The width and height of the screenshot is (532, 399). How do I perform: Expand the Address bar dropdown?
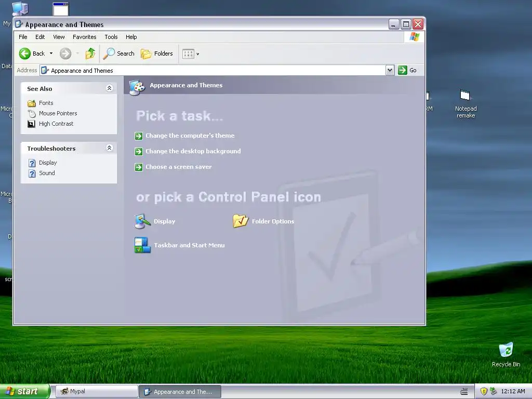(x=390, y=70)
